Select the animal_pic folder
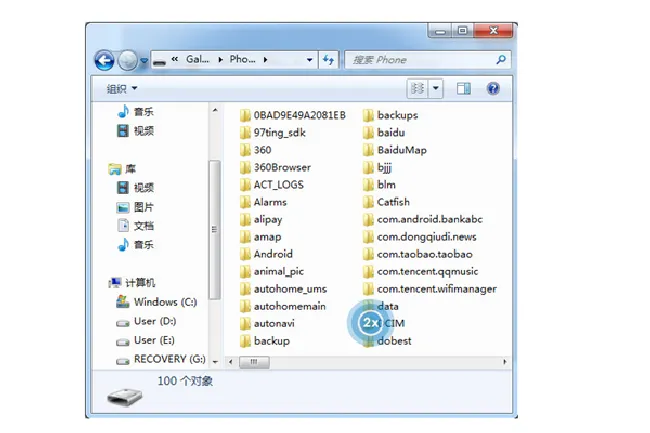The height and width of the screenshot is (433, 650). (x=272, y=272)
